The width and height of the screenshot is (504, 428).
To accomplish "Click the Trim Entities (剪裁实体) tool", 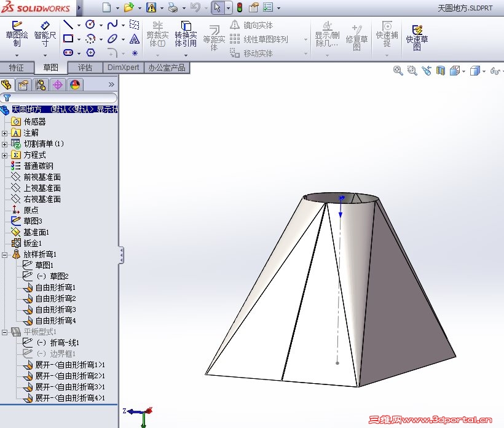I will [x=157, y=34].
